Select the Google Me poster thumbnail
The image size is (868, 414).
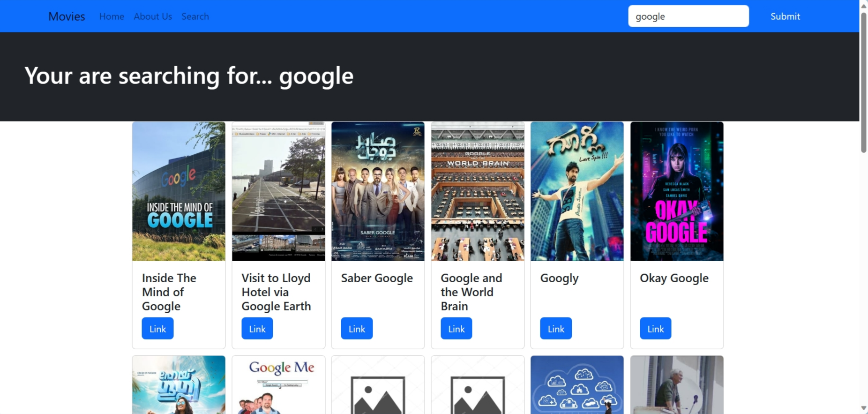(x=278, y=385)
